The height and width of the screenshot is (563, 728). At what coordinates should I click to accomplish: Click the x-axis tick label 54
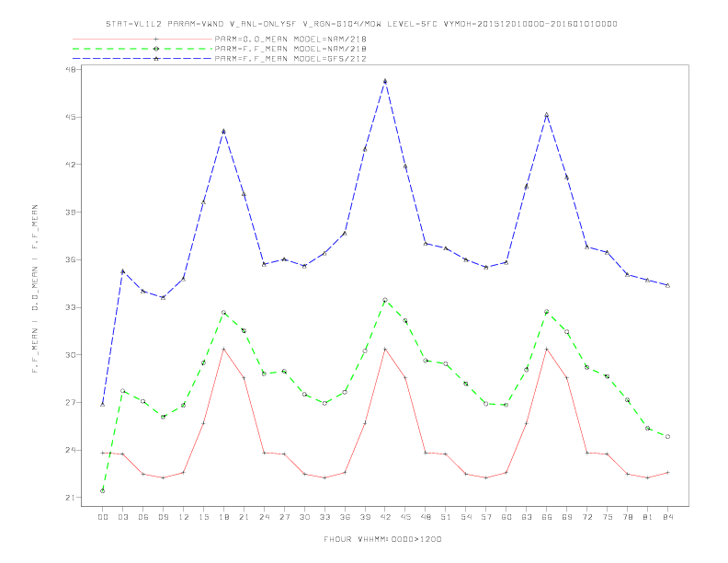coord(466,517)
